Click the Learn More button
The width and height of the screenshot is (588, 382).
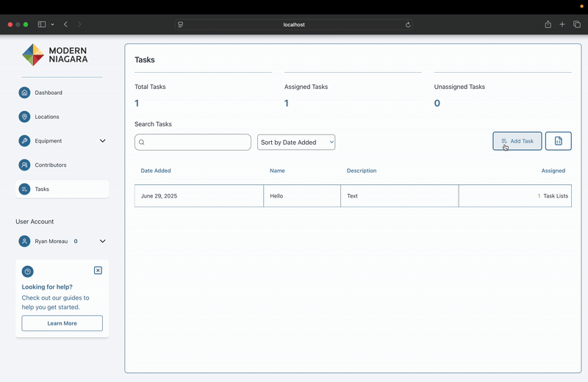(x=62, y=323)
